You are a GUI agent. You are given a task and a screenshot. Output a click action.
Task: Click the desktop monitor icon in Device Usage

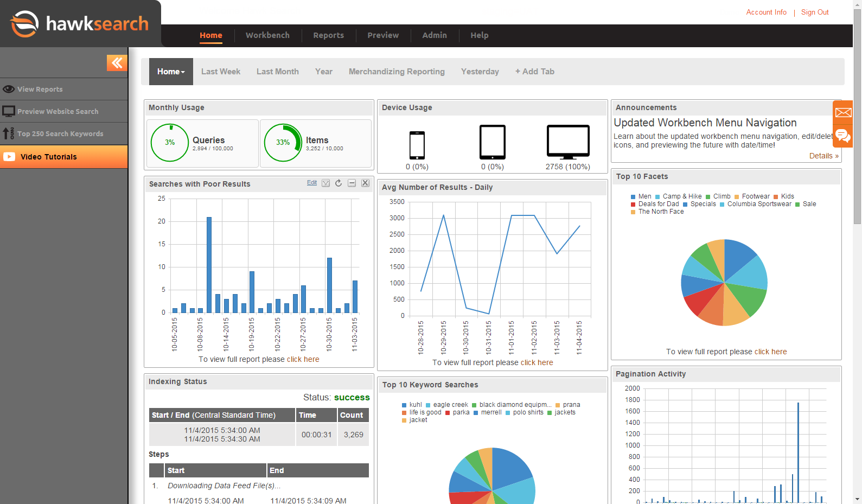click(567, 141)
